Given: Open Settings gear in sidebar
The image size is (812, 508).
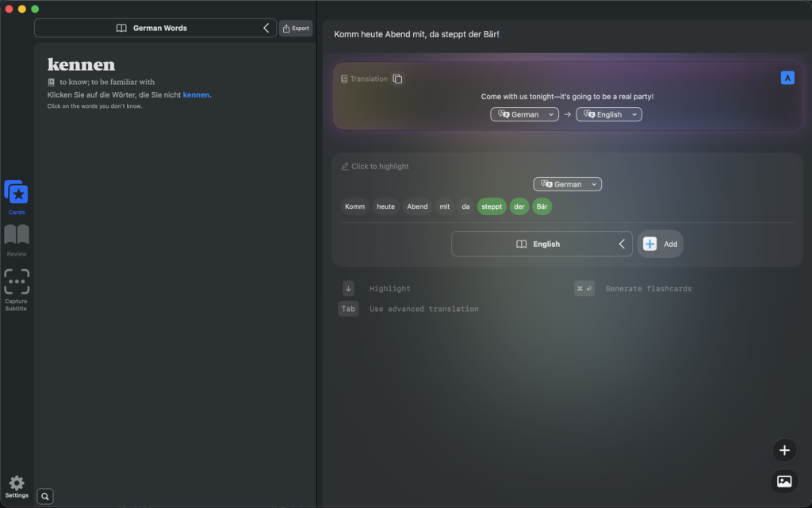Looking at the screenshot, I should [17, 487].
